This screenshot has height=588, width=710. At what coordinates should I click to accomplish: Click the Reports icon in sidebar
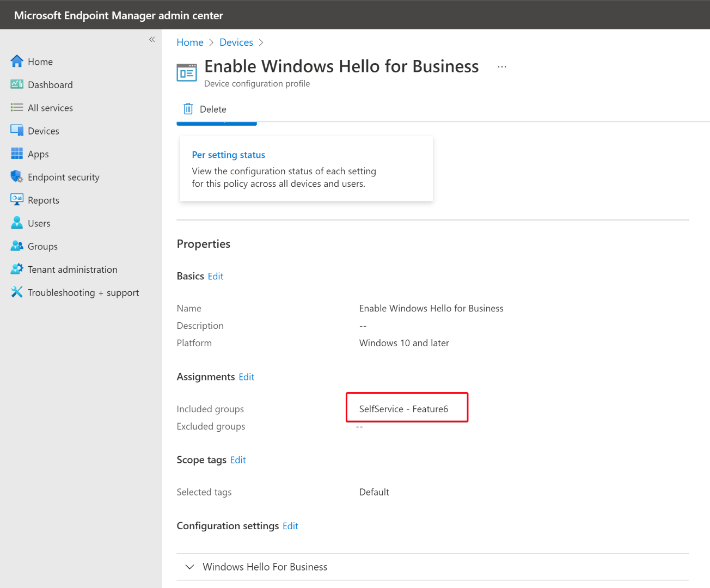click(17, 199)
